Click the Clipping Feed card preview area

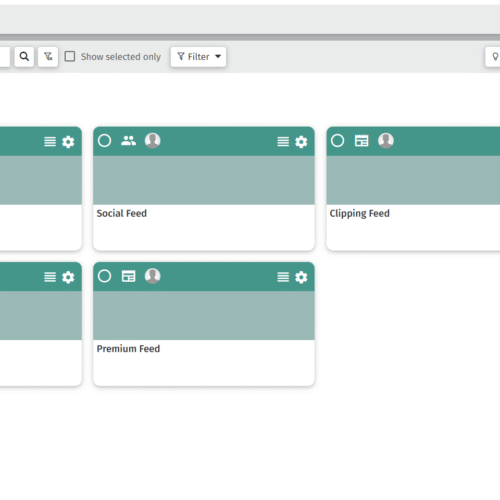click(x=413, y=180)
